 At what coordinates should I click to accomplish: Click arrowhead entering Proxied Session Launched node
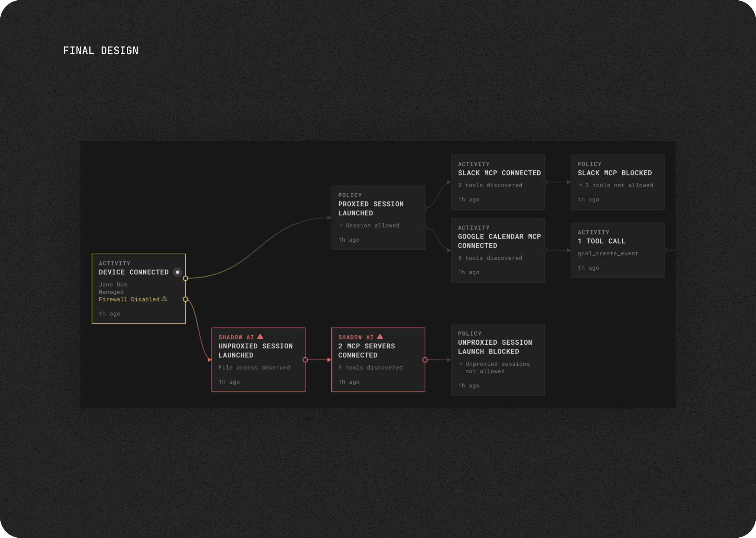point(329,218)
